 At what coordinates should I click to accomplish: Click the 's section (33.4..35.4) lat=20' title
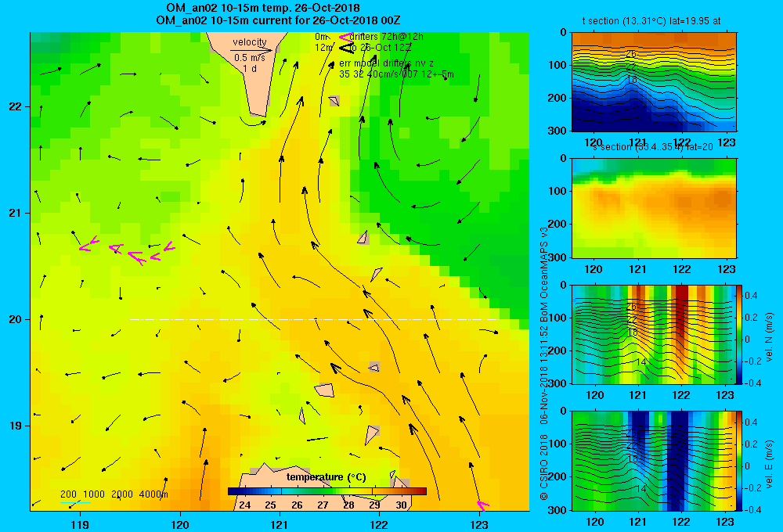[x=652, y=147]
